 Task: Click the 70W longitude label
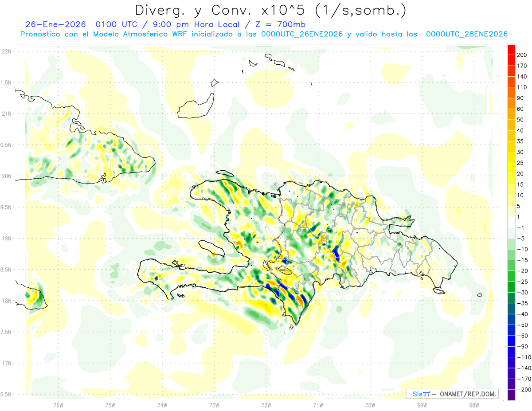[x=370, y=405]
